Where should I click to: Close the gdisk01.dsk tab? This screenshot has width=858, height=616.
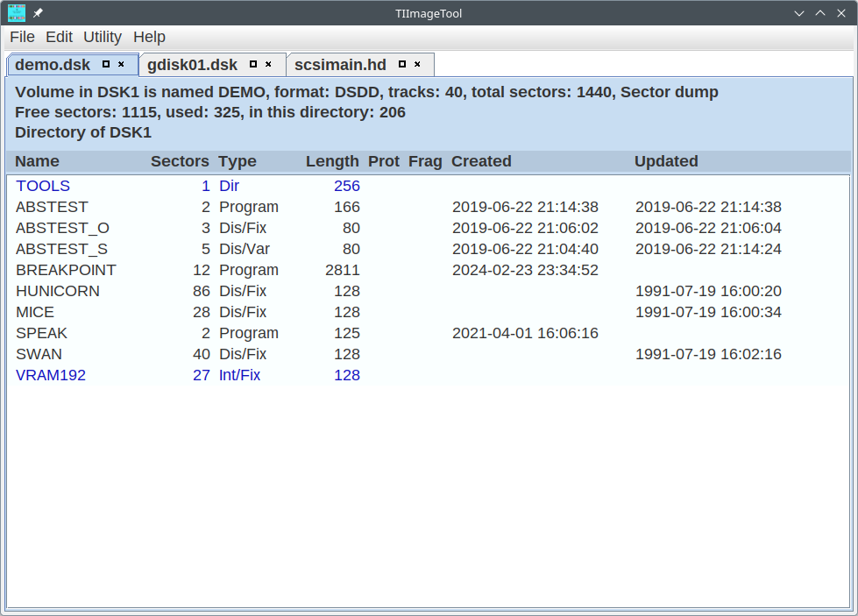pyautogui.click(x=268, y=64)
